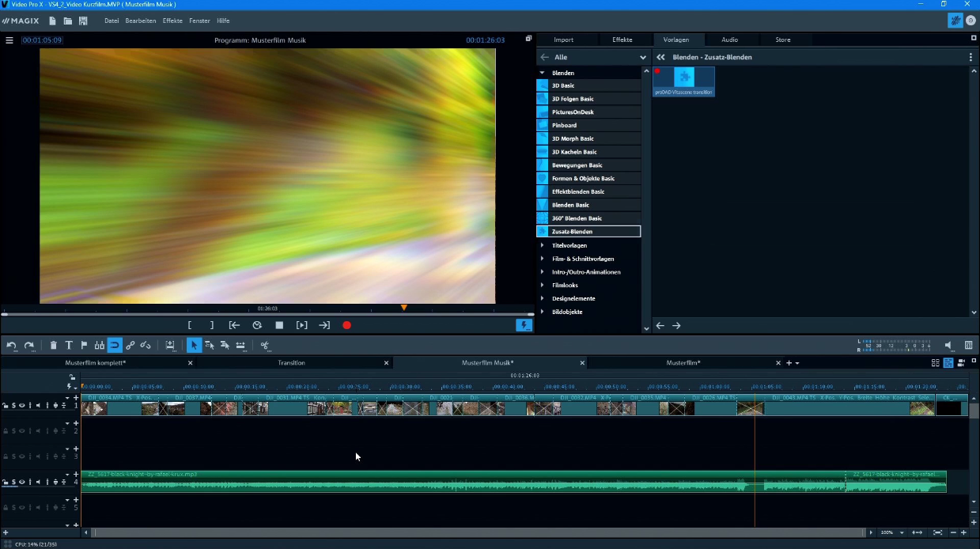The image size is (980, 549).
Task: Open the Bearbeiten menu
Action: tap(140, 21)
